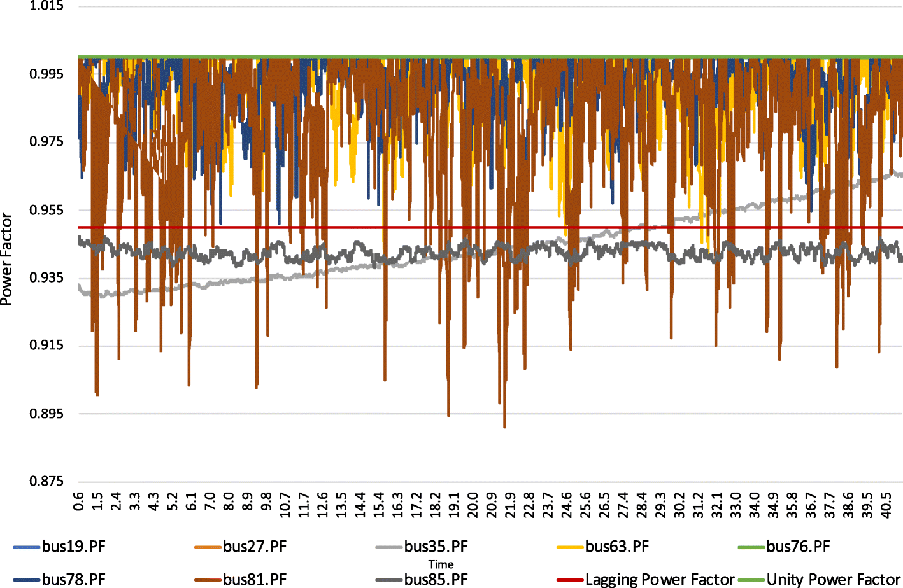The width and height of the screenshot is (903, 588).
Task: Click x-axis tick label 13.5
Action: click(x=341, y=505)
